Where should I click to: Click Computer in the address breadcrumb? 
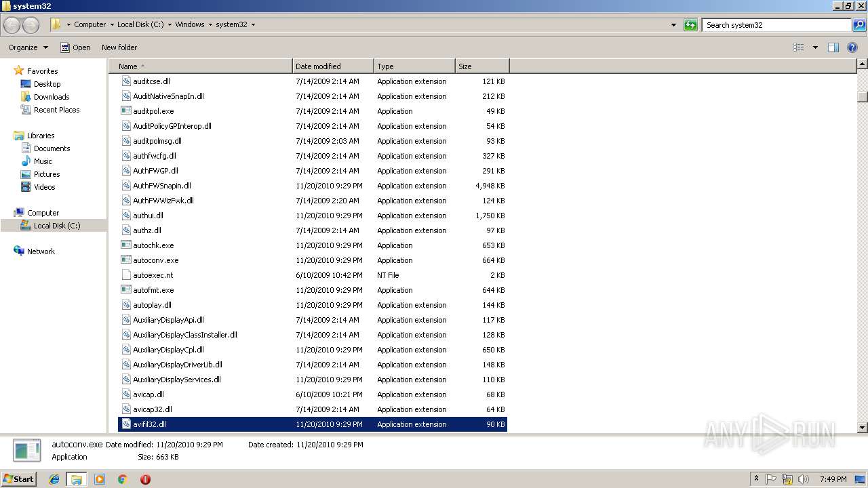pyautogui.click(x=90, y=24)
